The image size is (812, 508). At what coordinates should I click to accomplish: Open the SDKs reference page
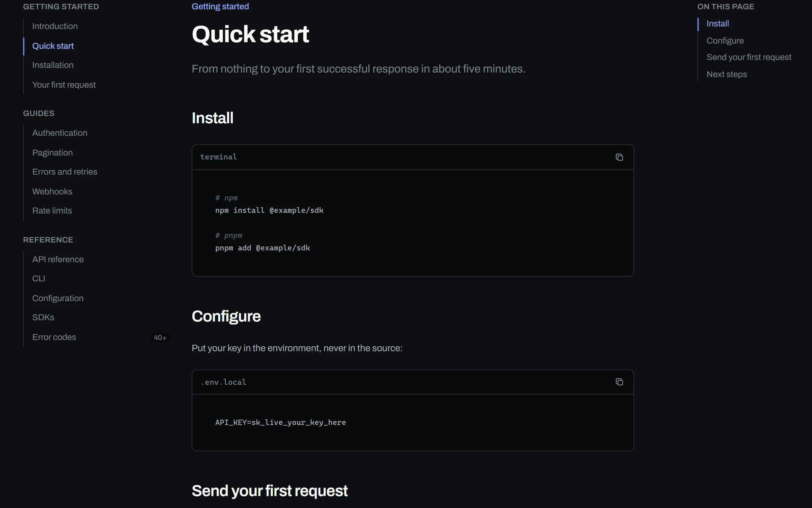tap(43, 317)
